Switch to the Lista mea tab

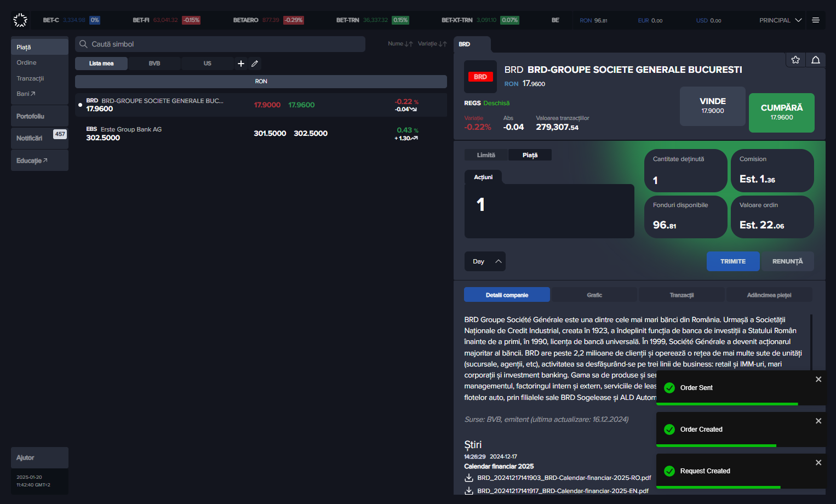point(101,64)
